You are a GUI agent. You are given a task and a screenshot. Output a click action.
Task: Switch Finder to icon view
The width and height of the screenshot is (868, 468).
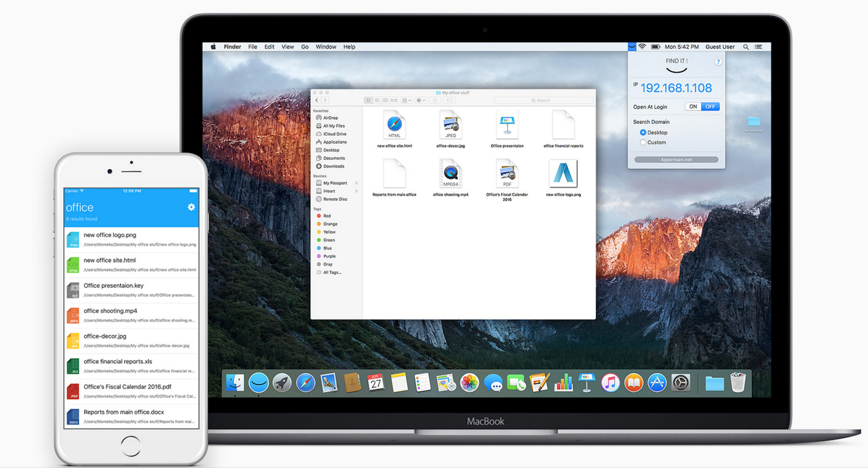pos(368,100)
